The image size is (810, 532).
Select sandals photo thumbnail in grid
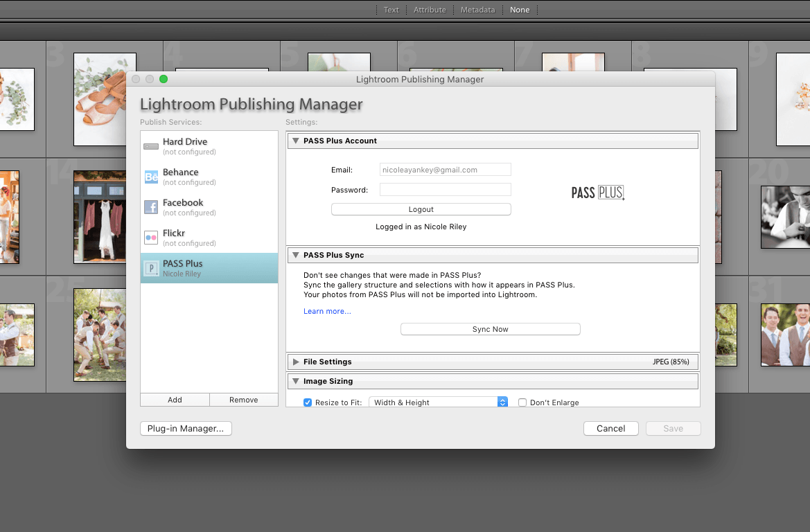click(100, 99)
